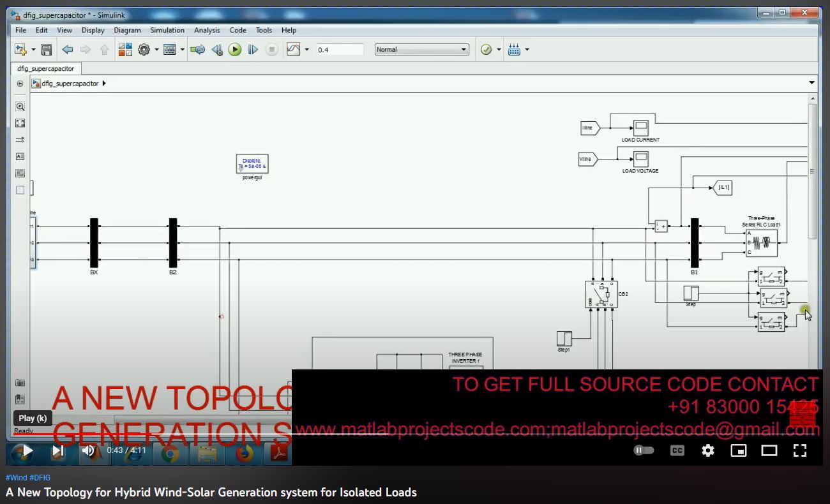Open the Simulation menu
This screenshot has width=830, height=504.
pos(167,30)
